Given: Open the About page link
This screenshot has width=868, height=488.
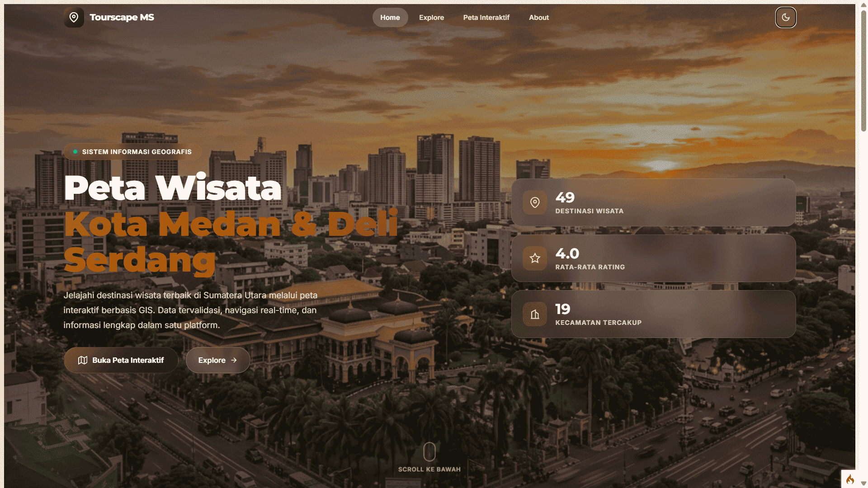Looking at the screenshot, I should pos(539,17).
